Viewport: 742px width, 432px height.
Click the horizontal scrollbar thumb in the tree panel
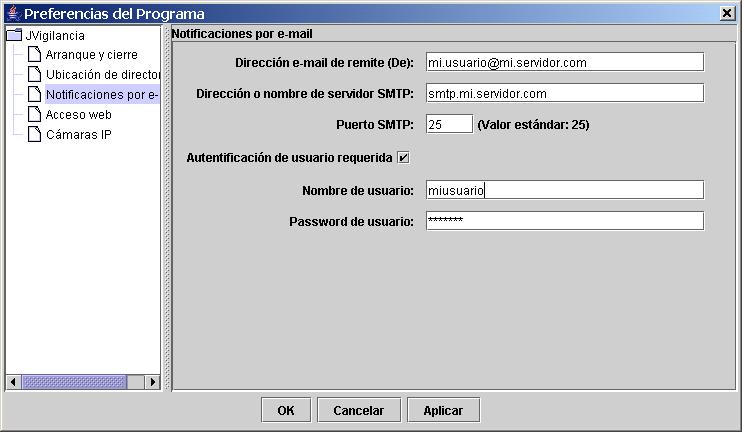pyautogui.click(x=74, y=382)
